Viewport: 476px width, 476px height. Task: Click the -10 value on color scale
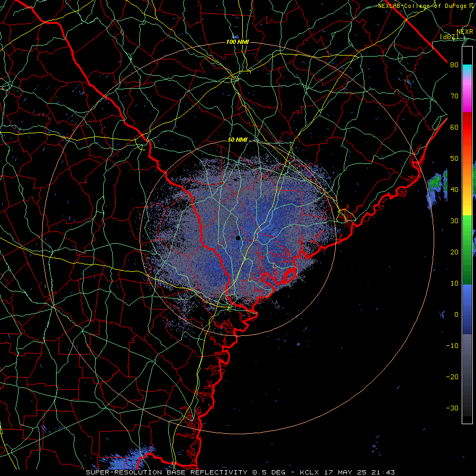(x=452, y=346)
